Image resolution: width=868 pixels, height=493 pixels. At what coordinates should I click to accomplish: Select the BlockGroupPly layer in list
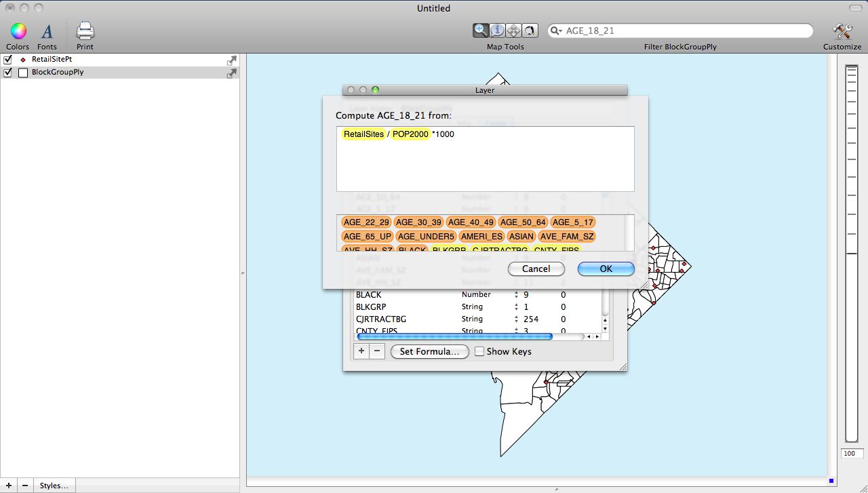tap(58, 73)
